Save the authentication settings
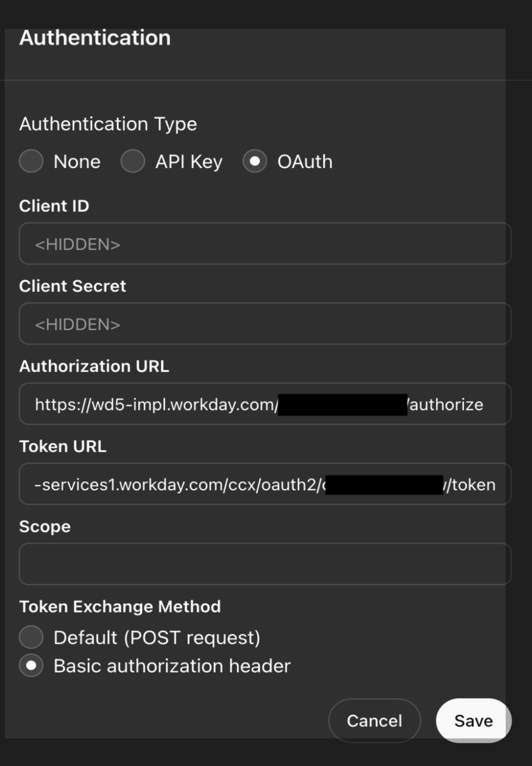 (473, 721)
